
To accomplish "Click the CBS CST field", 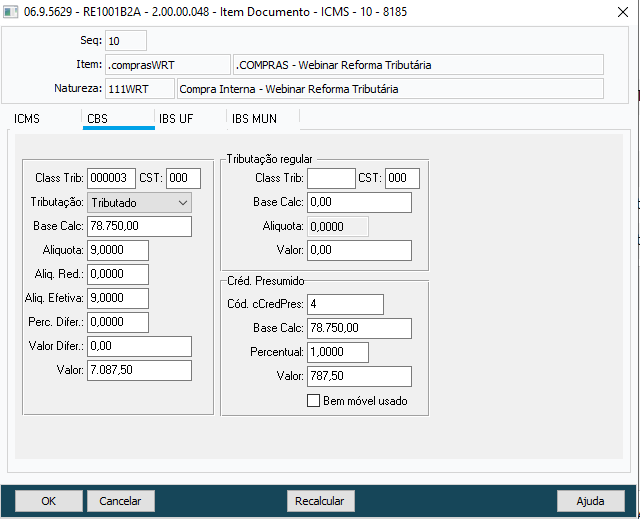I will pos(183,178).
